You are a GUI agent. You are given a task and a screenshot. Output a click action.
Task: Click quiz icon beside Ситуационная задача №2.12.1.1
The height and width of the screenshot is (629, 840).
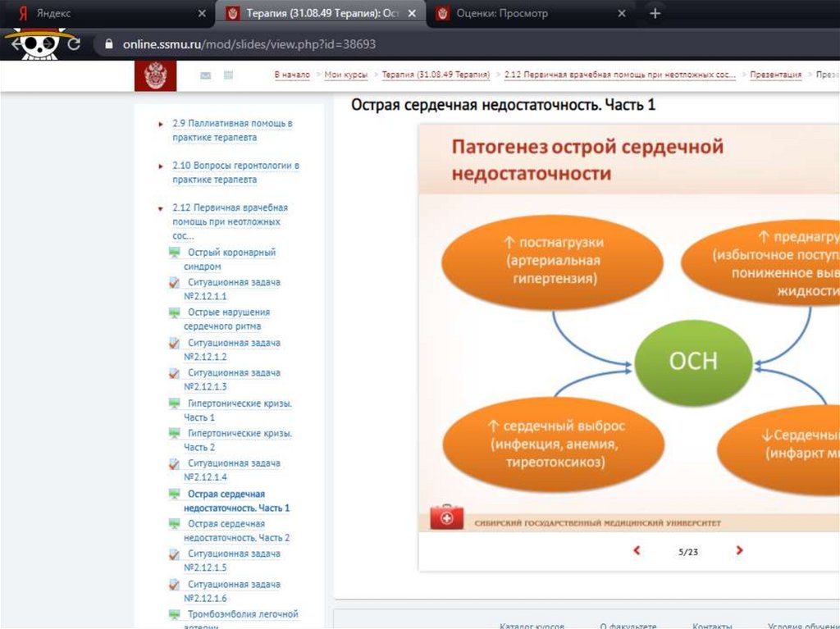pos(174,282)
